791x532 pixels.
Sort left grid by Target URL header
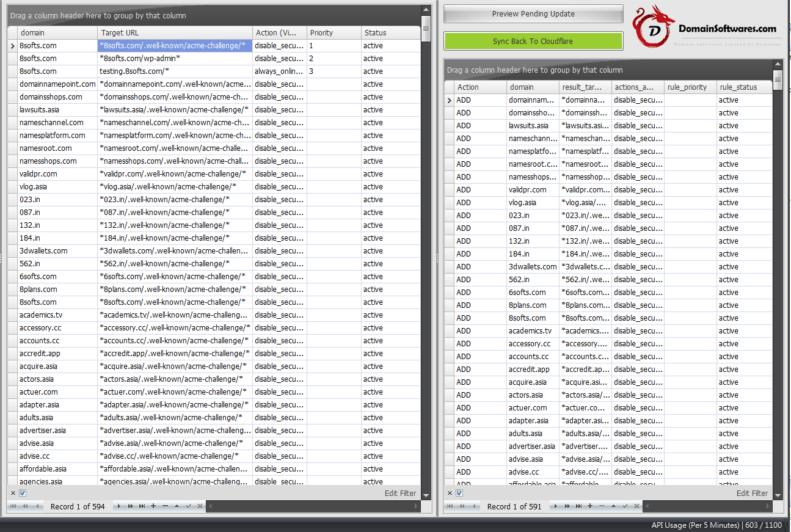(175, 32)
